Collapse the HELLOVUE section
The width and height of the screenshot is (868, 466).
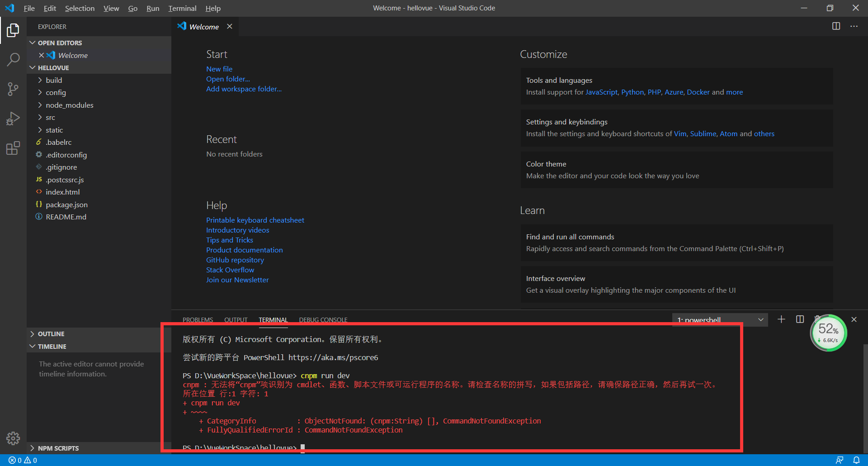99,67
